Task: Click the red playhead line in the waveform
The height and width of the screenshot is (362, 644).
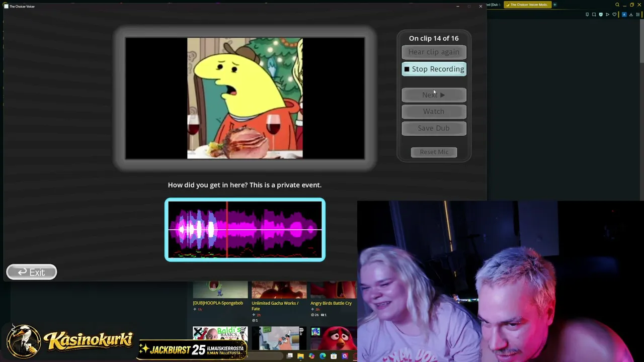Action: point(227,230)
